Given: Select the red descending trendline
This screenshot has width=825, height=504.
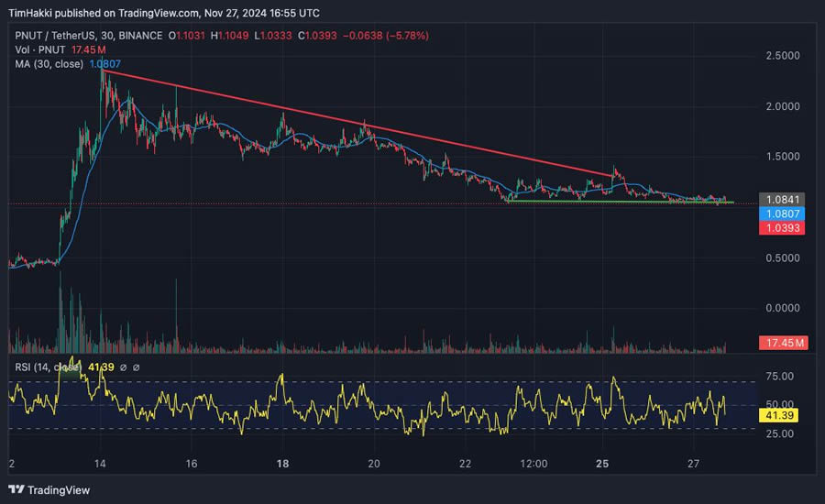Looking at the screenshot, I should (367, 127).
